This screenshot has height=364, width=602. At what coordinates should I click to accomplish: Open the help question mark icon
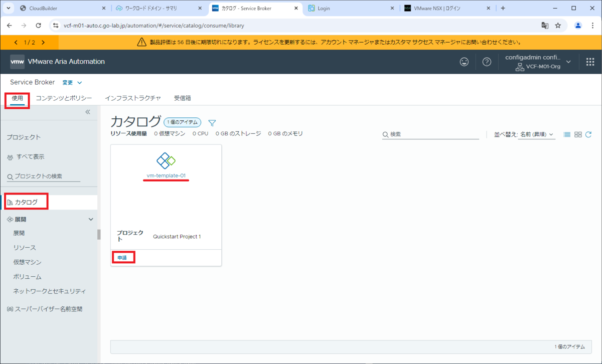click(487, 62)
